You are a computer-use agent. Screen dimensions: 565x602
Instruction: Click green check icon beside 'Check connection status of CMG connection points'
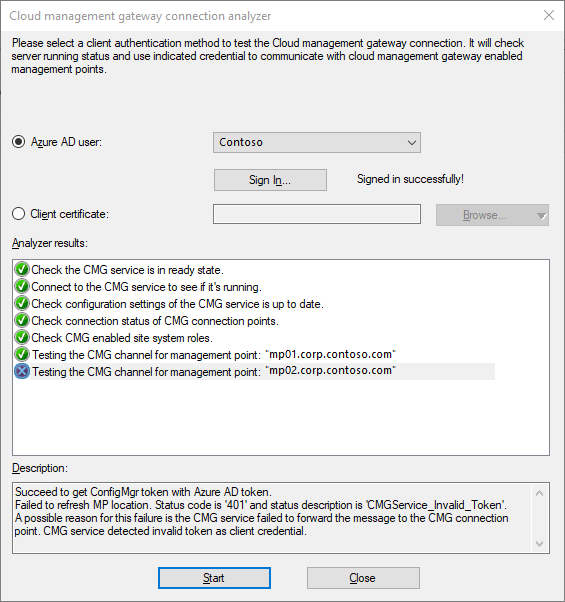tap(22, 320)
